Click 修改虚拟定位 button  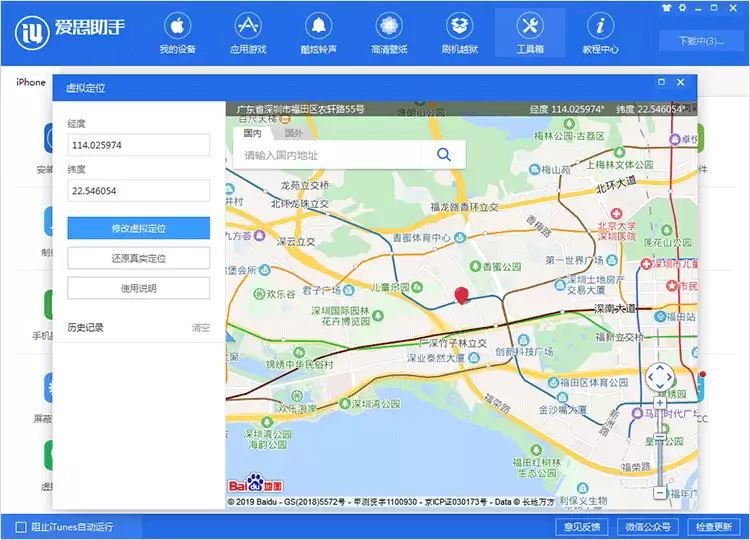coord(139,228)
